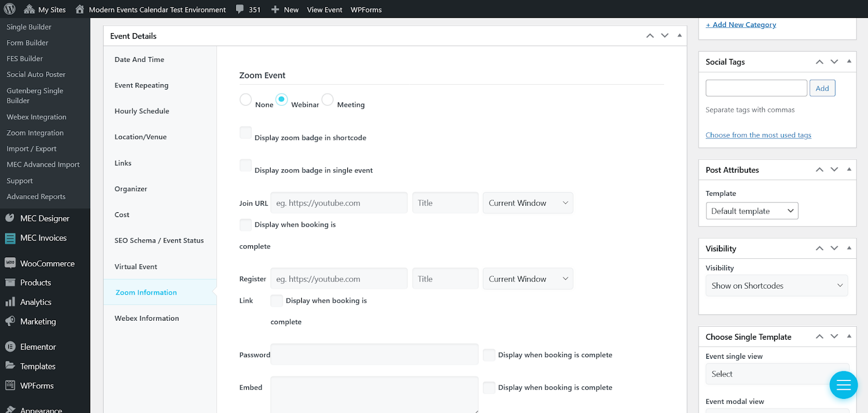This screenshot has height=413, width=868.
Task: Check Embed display when booking is complete
Action: tap(489, 387)
